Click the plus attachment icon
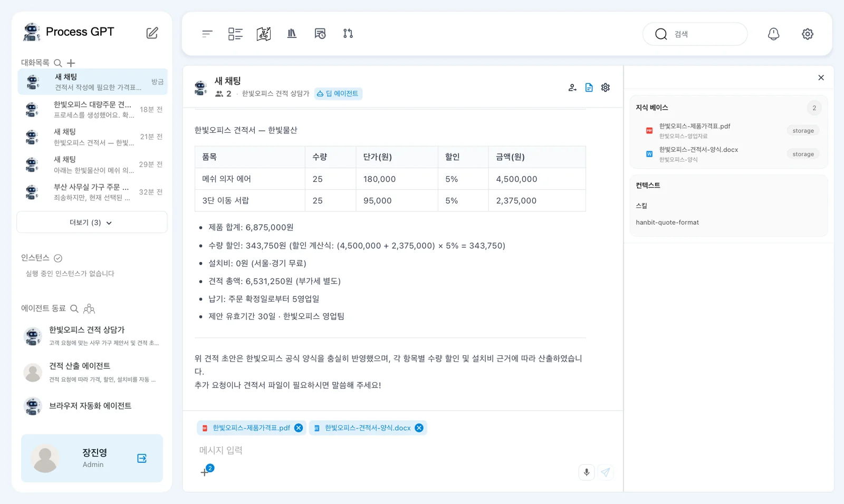The width and height of the screenshot is (844, 504). click(x=205, y=472)
